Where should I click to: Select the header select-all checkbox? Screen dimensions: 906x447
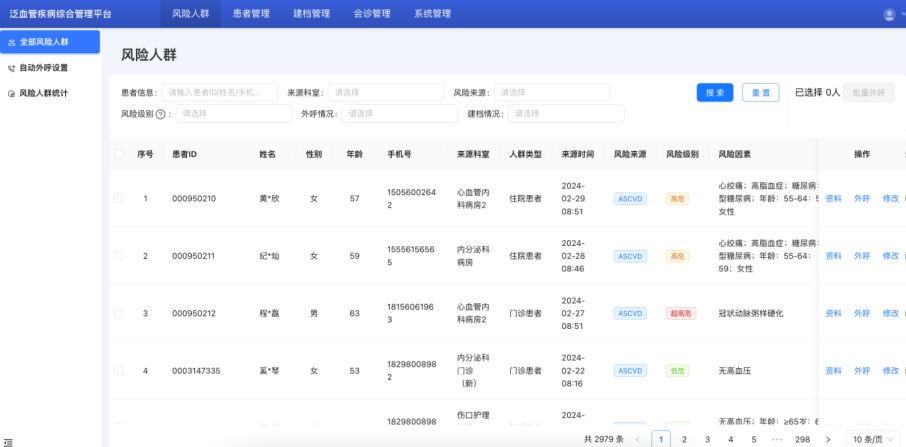click(x=119, y=154)
